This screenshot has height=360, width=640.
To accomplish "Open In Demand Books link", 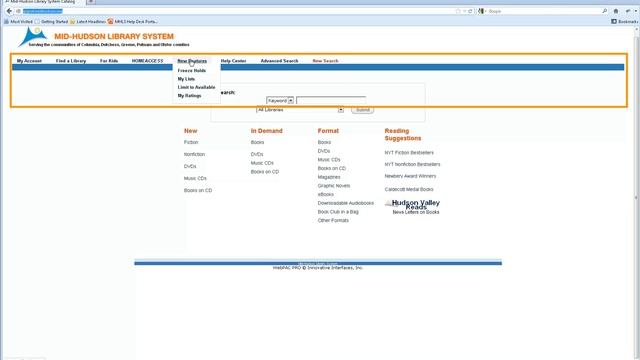I will coord(258,142).
